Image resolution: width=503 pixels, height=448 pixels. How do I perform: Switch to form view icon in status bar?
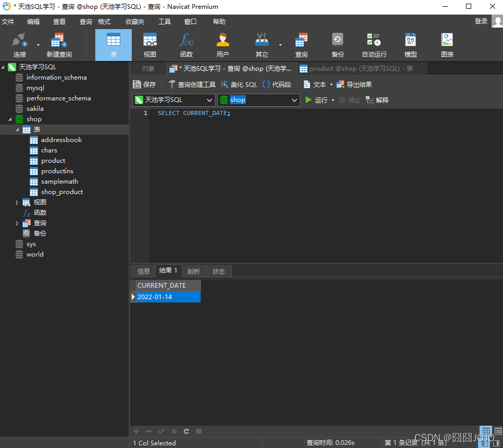coord(498,431)
